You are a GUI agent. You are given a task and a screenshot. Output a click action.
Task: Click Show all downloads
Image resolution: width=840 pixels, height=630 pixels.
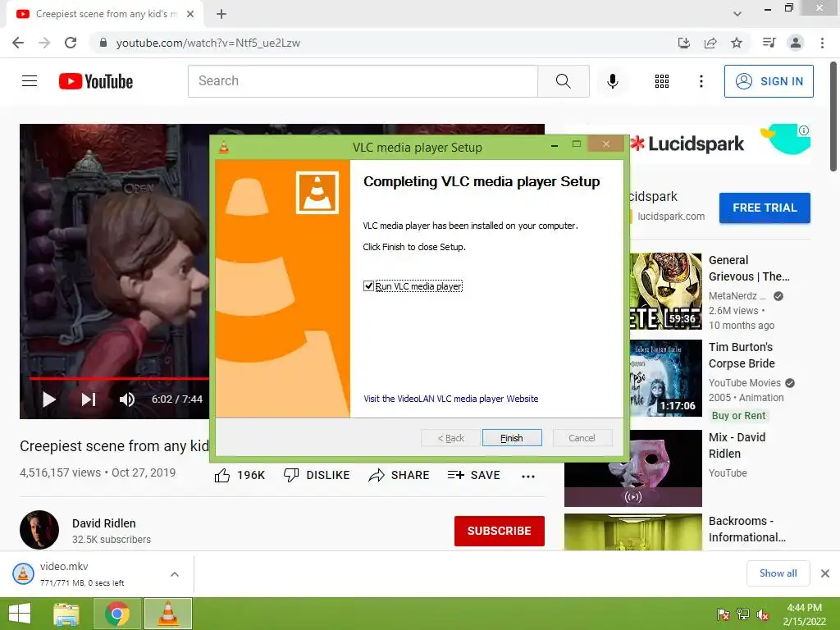(778, 573)
